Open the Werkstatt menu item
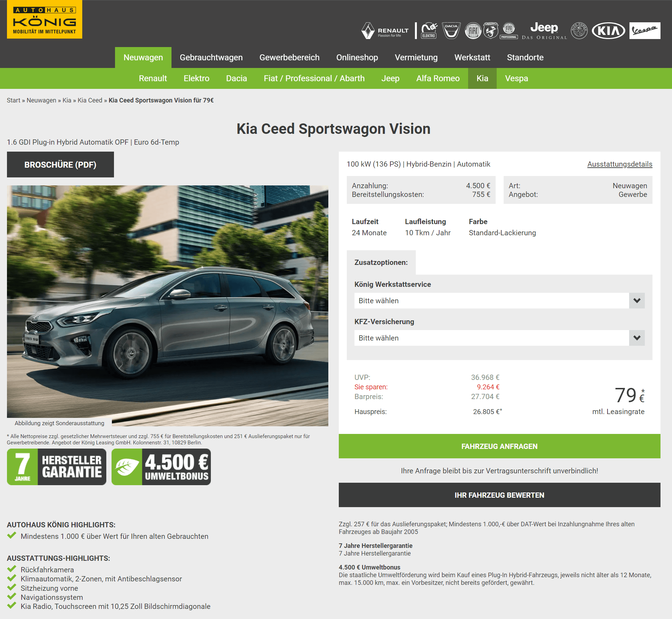Viewport: 672px width, 619px height. pyautogui.click(x=472, y=58)
